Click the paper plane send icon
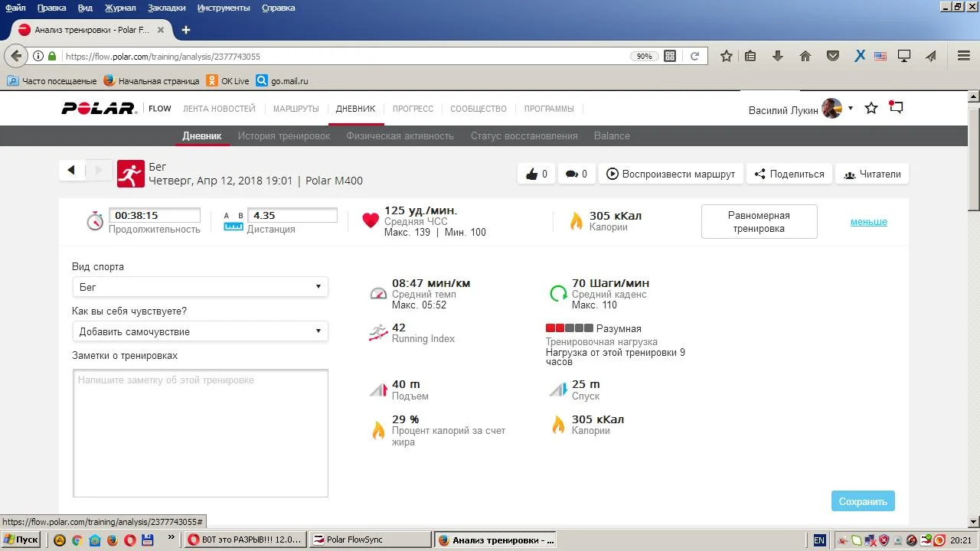This screenshot has height=551, width=980. (x=931, y=56)
